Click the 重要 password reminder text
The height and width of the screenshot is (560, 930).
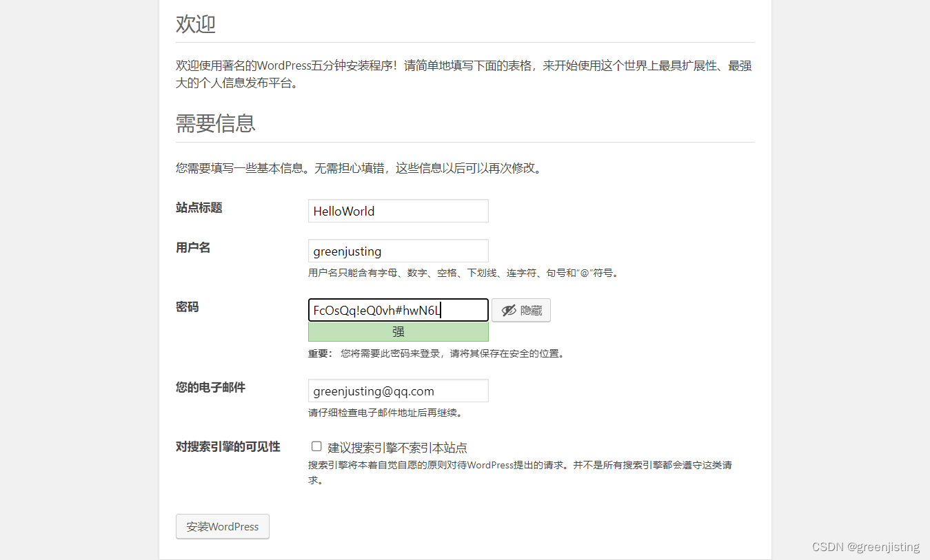437,353
